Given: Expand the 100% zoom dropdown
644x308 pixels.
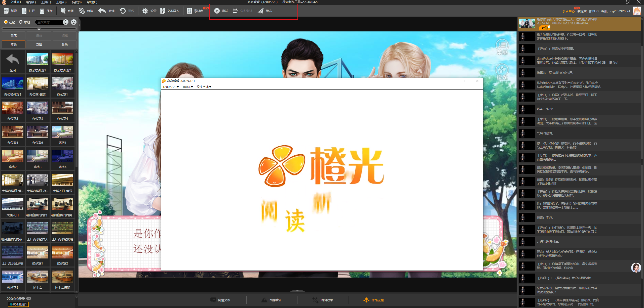Looking at the screenshot, I should click(x=187, y=87).
